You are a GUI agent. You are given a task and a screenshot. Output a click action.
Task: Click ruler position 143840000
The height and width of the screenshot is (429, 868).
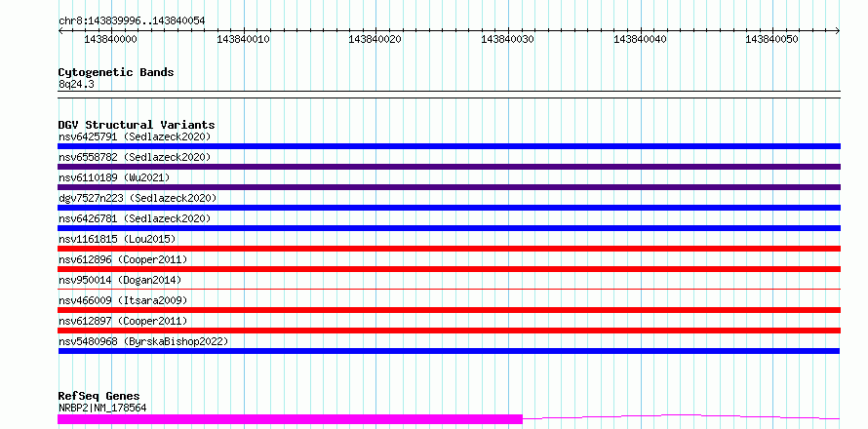coord(111,39)
